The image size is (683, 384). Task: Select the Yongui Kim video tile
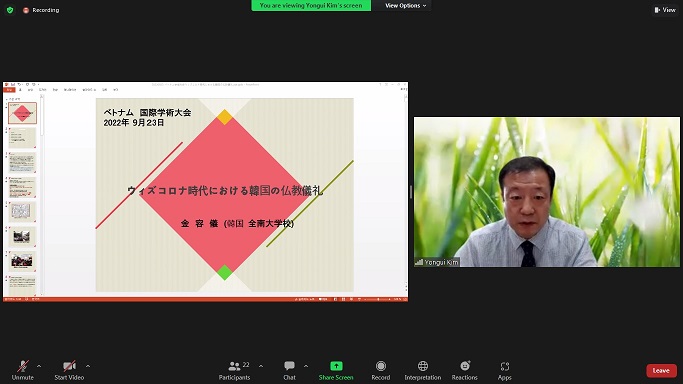point(547,192)
